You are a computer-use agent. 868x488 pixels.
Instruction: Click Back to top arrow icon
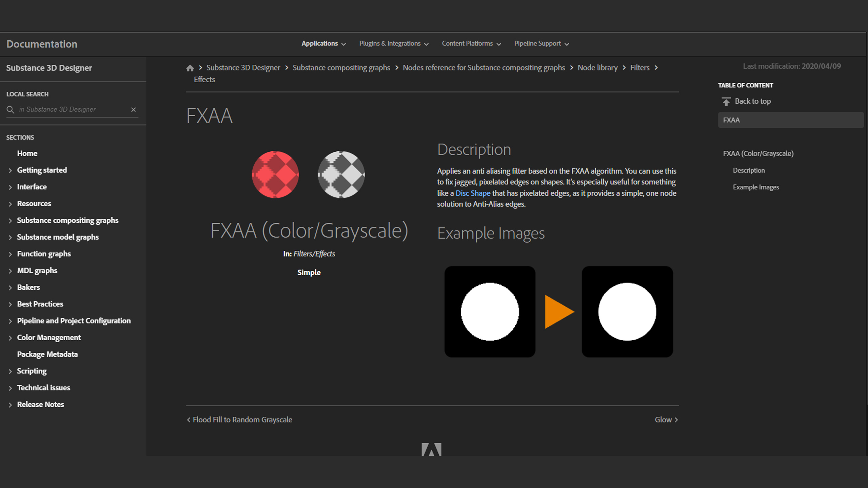726,101
